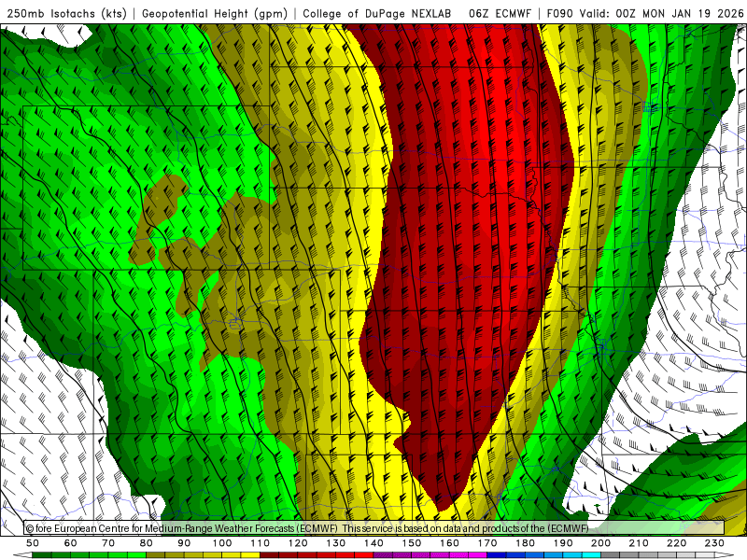Screen dimensions: 747x560
Task: Click the 'College of DuPage NEXLAB' label
Action: point(377,13)
